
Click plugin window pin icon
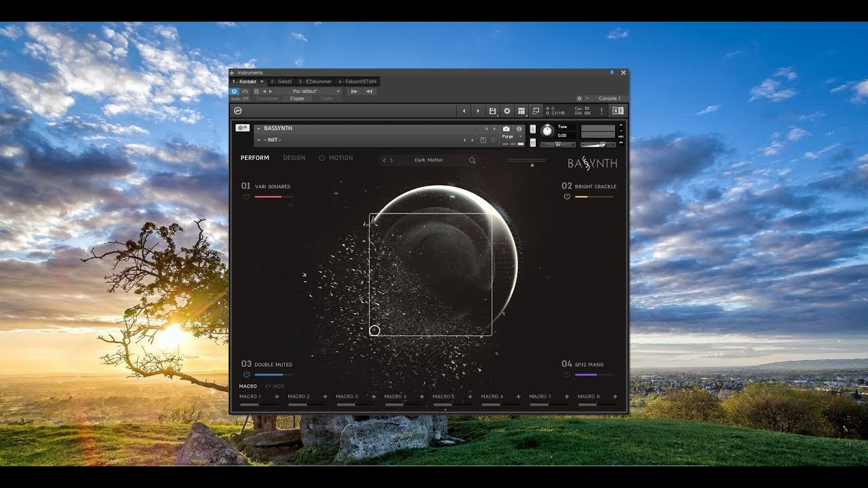612,73
